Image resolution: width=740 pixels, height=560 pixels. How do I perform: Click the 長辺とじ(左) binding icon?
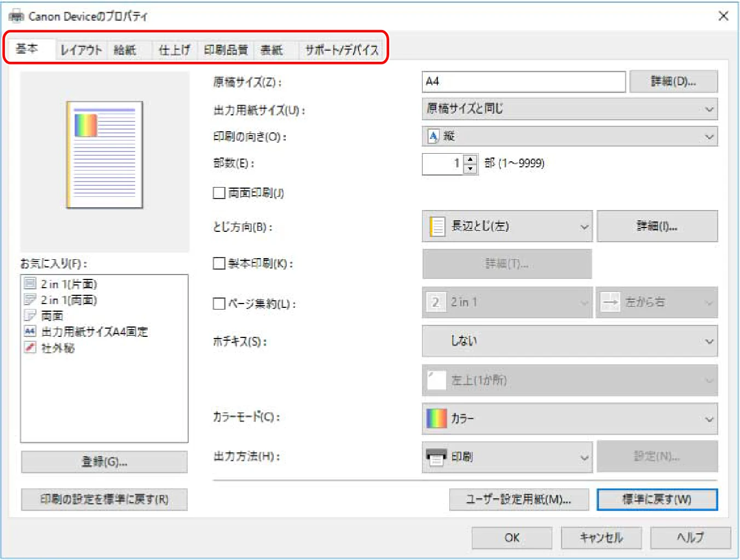pos(437,226)
